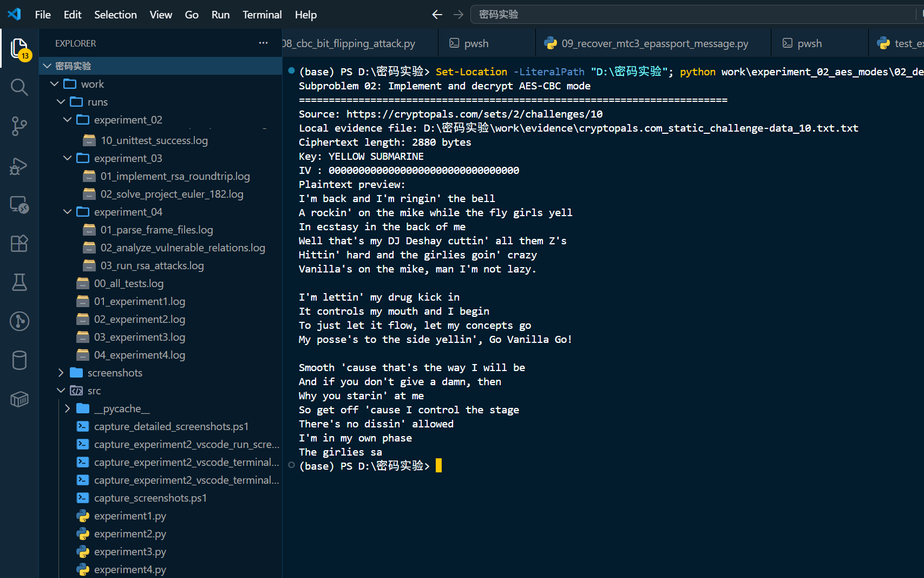Open the Source Control view
The width and height of the screenshot is (924, 578).
pos(19,126)
